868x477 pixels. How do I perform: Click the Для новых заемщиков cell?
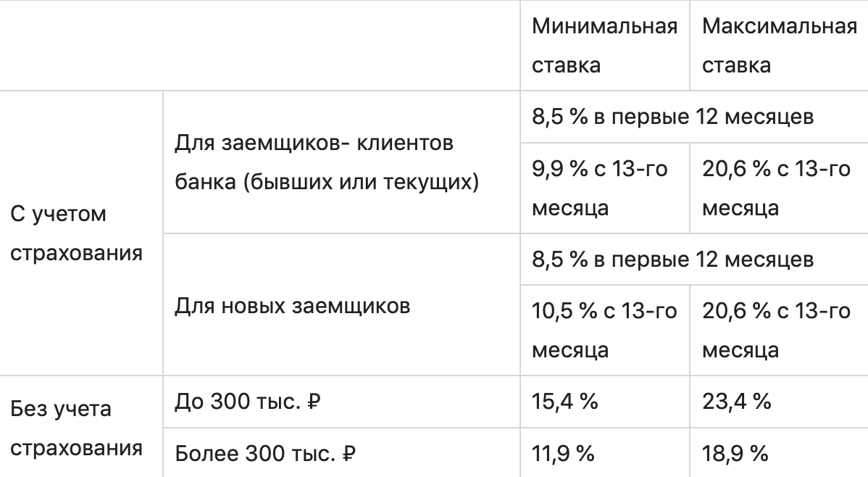[x=293, y=305]
